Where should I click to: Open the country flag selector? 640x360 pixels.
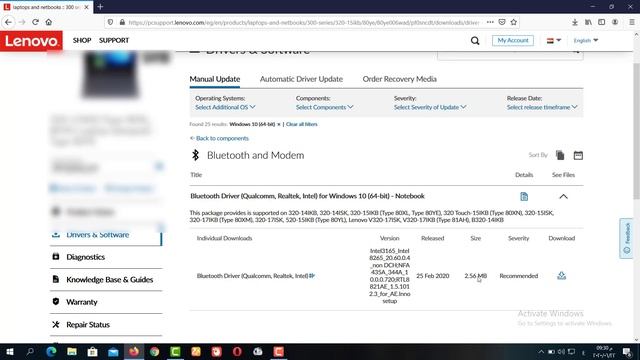pos(553,40)
